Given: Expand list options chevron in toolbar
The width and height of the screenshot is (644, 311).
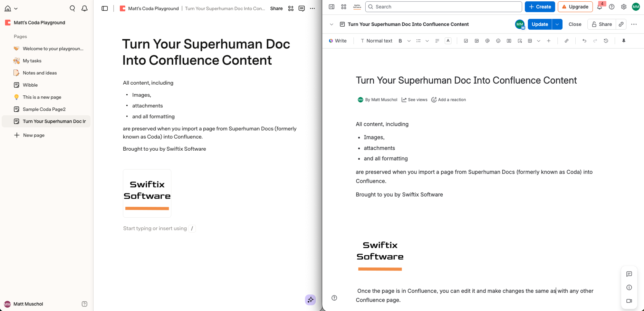Looking at the screenshot, I should [427, 41].
